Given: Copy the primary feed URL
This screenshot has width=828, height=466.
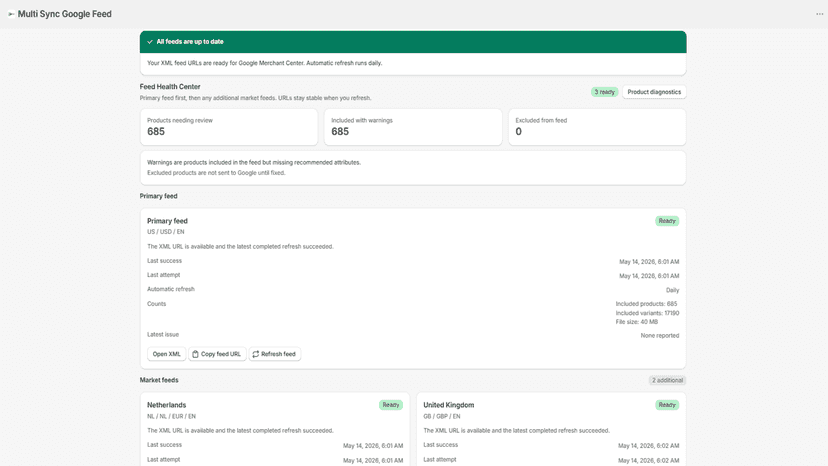Looking at the screenshot, I should [x=217, y=354].
